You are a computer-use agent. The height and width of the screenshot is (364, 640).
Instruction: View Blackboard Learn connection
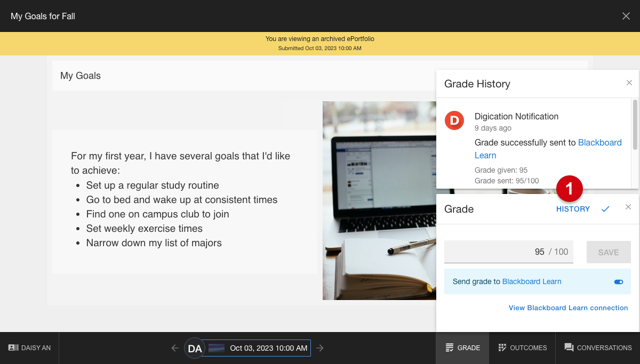pos(568,308)
